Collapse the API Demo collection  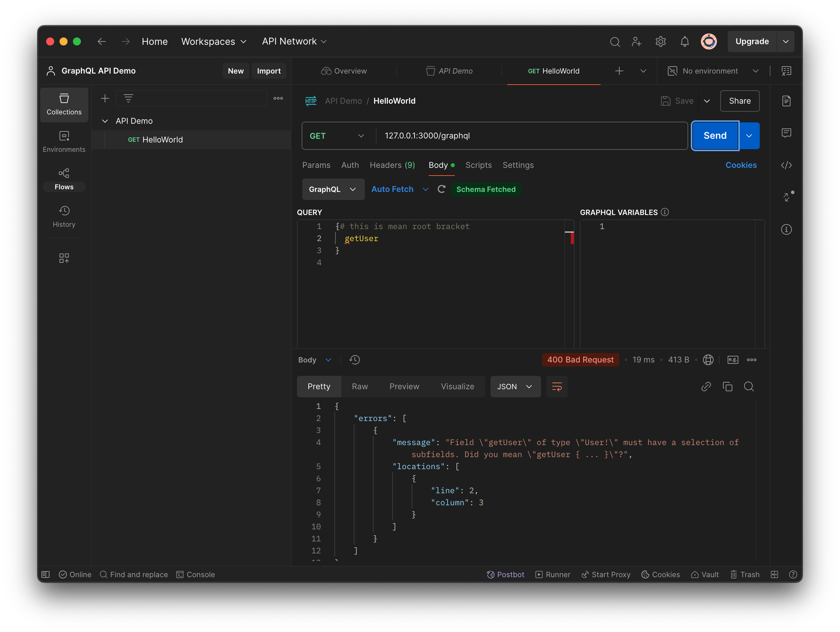pyautogui.click(x=105, y=121)
